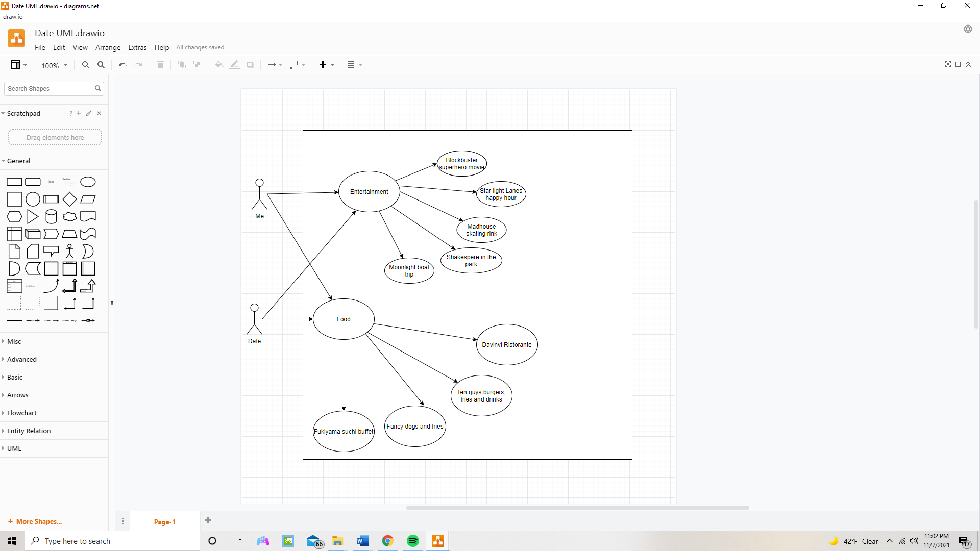This screenshot has height=551, width=980.
Task: Toggle the shadow icon in toolbar
Action: [250, 65]
